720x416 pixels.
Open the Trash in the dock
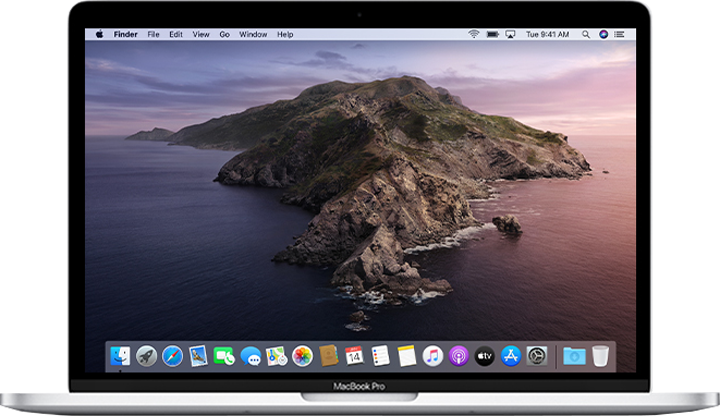pos(600,356)
